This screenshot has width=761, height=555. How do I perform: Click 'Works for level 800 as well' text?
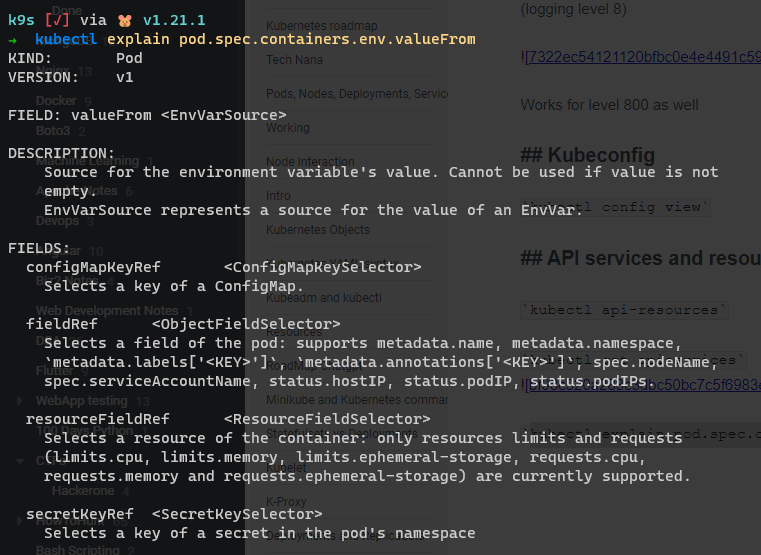pos(610,105)
